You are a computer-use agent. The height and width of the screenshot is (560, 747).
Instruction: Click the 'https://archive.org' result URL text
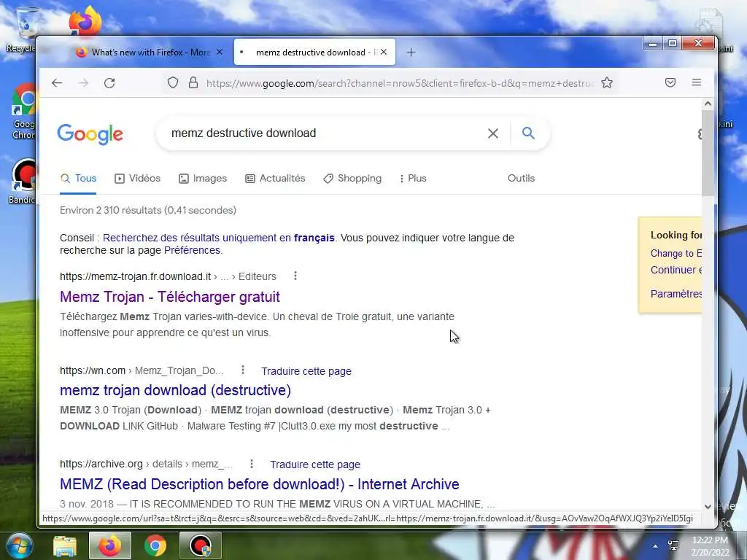(x=101, y=464)
